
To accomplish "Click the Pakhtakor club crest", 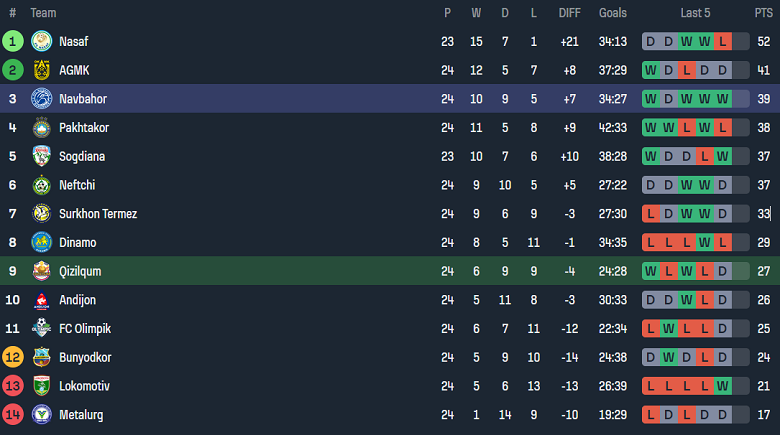I will point(41,128).
